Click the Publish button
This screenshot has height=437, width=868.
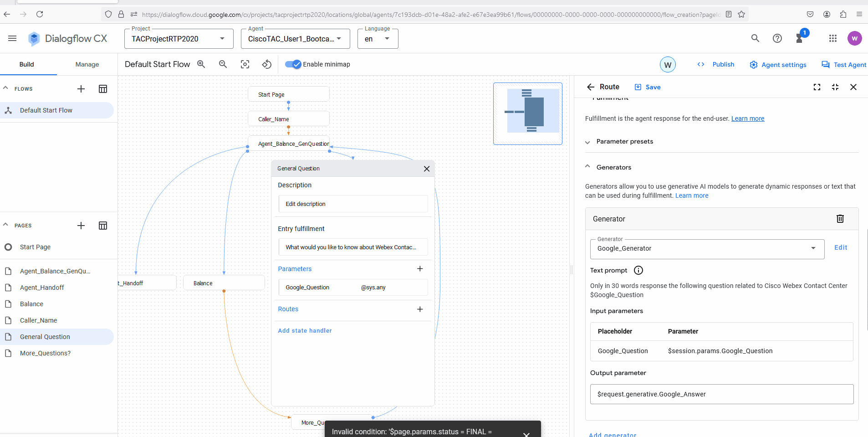click(716, 64)
